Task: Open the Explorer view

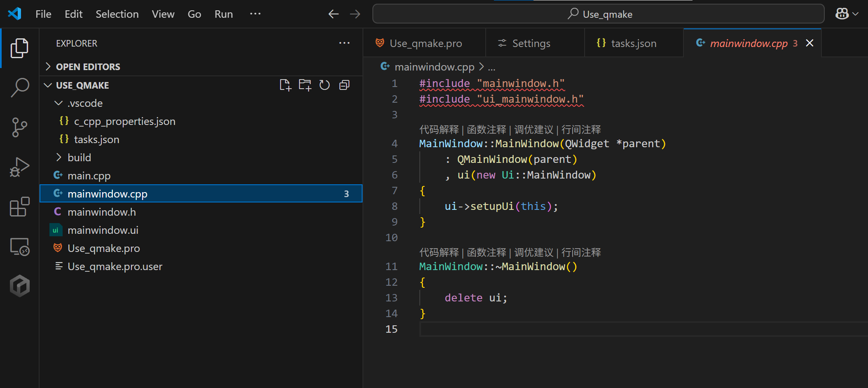Action: click(19, 48)
